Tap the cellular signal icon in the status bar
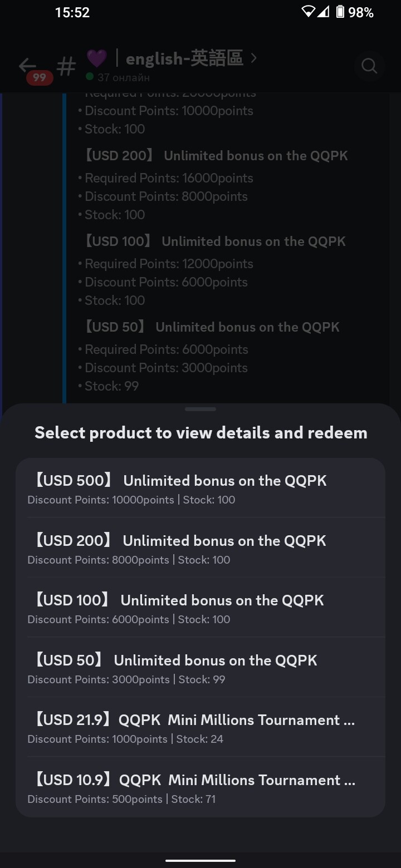Viewport: 401px width, 868px height. pyautogui.click(x=323, y=12)
